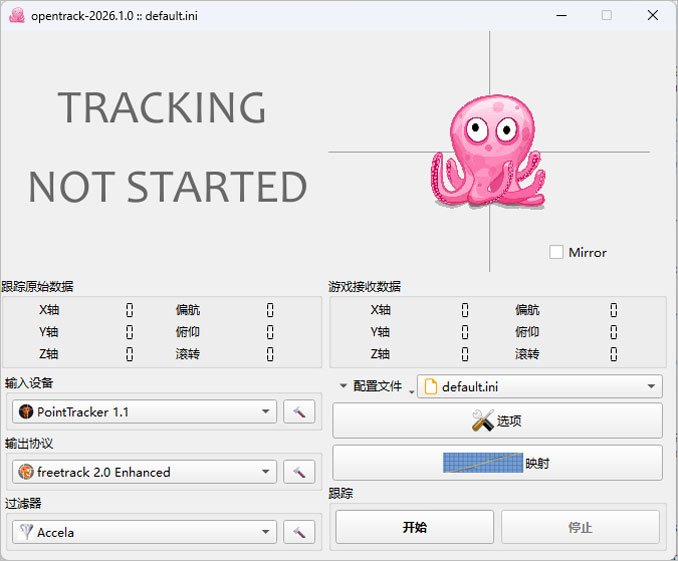The image size is (678, 561).
Task: Start tracking with the 开始 button
Action: (415, 527)
